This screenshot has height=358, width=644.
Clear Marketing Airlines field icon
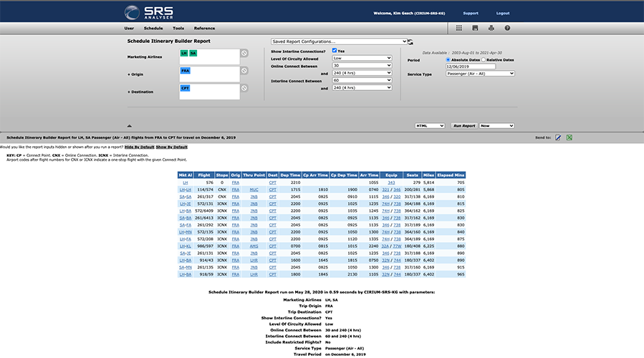244,53
